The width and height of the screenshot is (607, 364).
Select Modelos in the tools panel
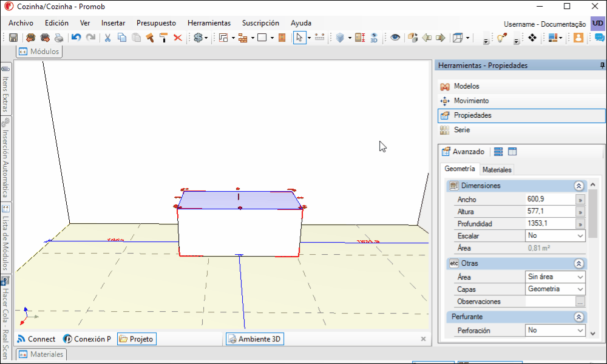[522, 86]
